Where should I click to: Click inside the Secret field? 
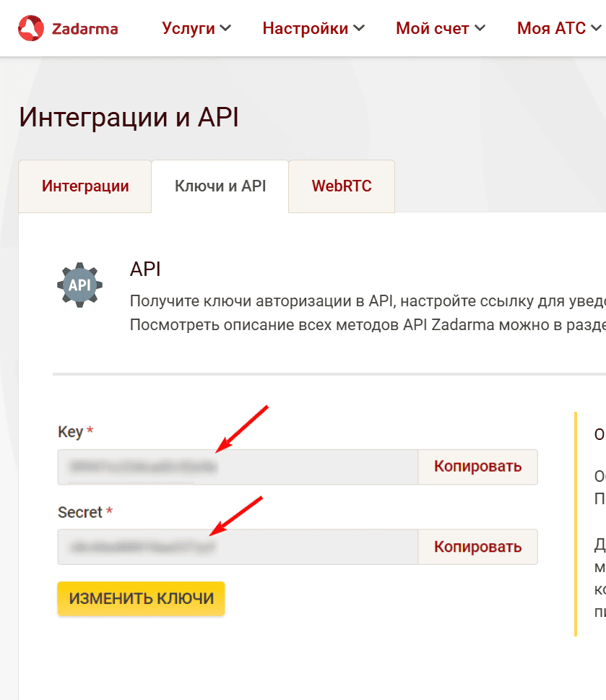coord(238,547)
